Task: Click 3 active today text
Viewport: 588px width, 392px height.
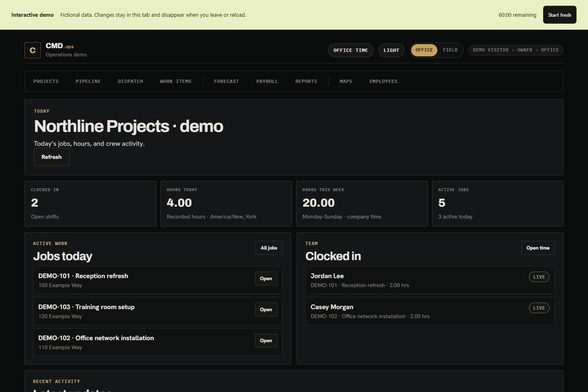Action: point(455,217)
